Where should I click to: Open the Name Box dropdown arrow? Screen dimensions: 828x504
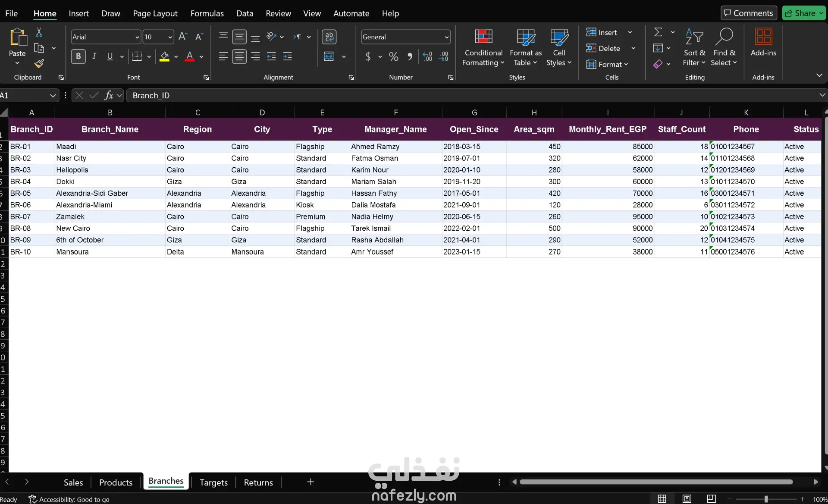click(53, 95)
